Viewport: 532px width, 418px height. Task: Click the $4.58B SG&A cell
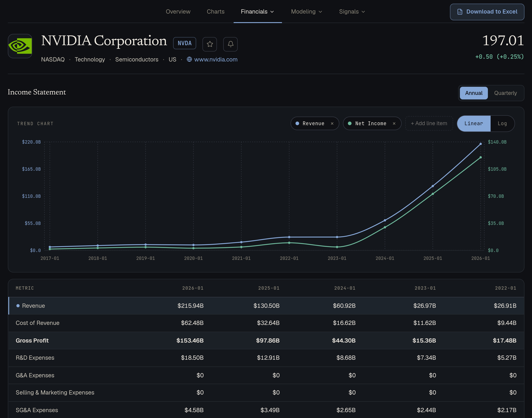pos(194,410)
